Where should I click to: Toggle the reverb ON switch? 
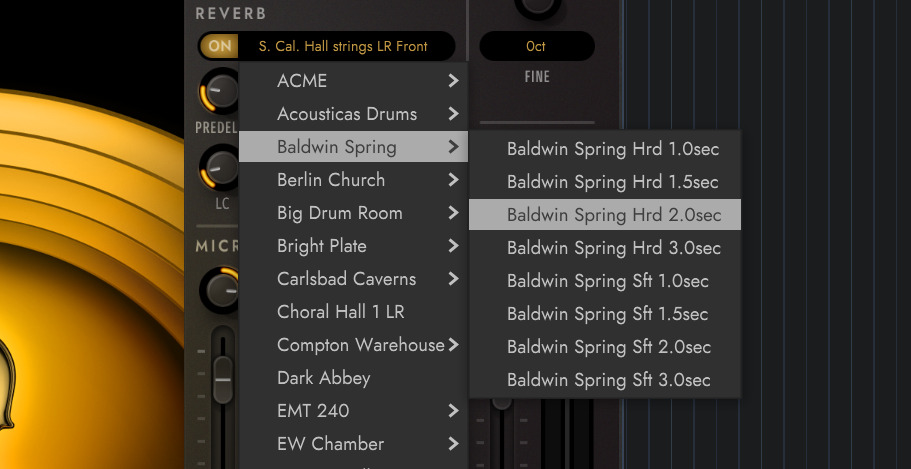click(220, 46)
